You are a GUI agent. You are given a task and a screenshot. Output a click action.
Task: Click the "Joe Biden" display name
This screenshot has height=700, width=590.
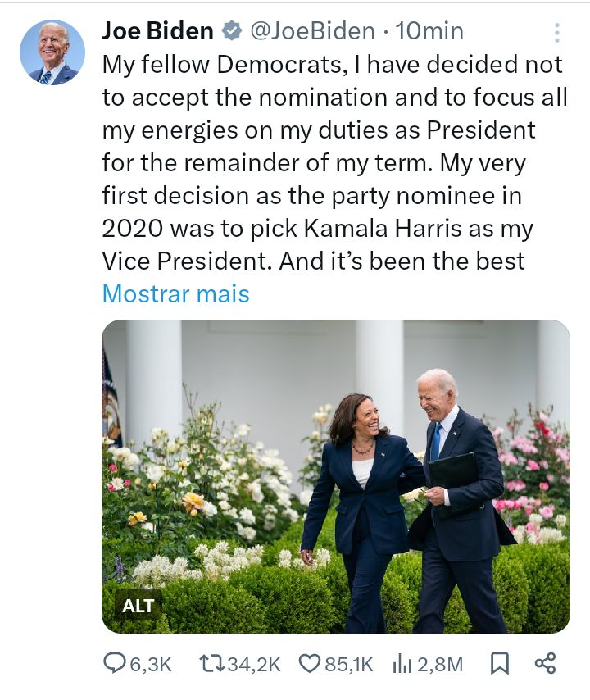[x=157, y=32]
